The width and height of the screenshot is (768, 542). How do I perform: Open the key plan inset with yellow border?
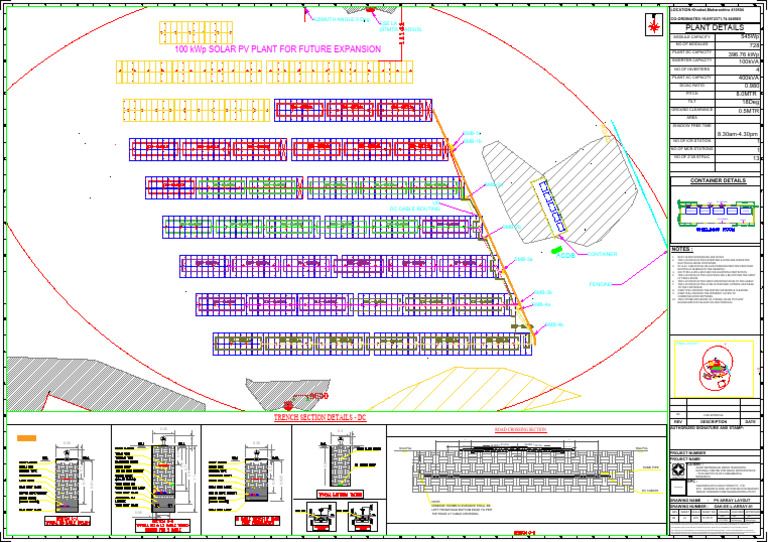point(714,369)
